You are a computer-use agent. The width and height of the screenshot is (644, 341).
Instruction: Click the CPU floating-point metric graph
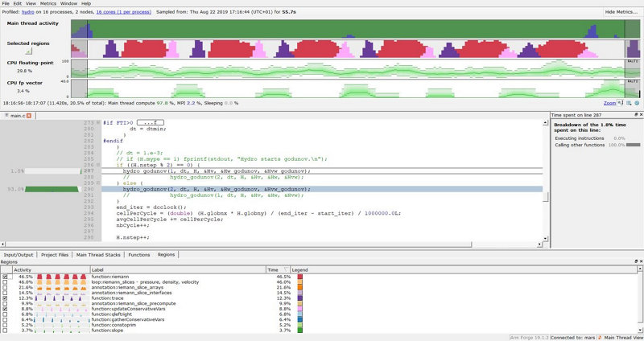(356, 68)
